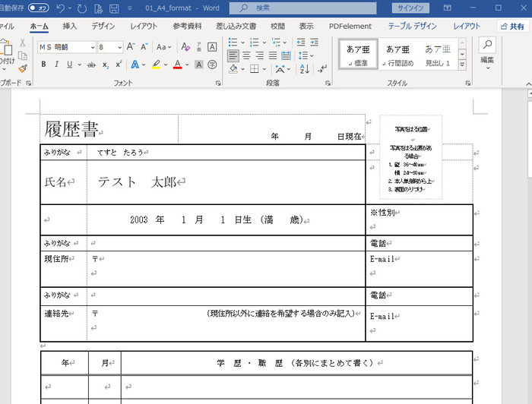Screen dimensions: 532x404
Task: Open the 挿入 tab
Action: [70, 26]
